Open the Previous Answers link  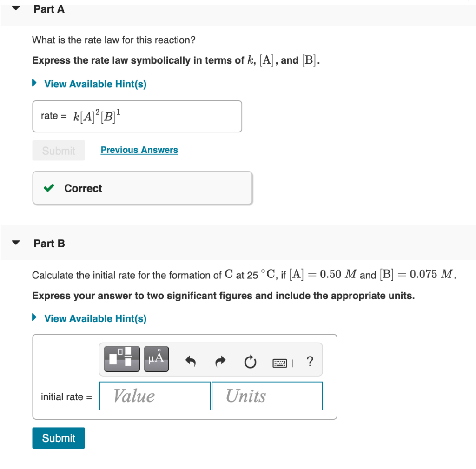(x=139, y=150)
